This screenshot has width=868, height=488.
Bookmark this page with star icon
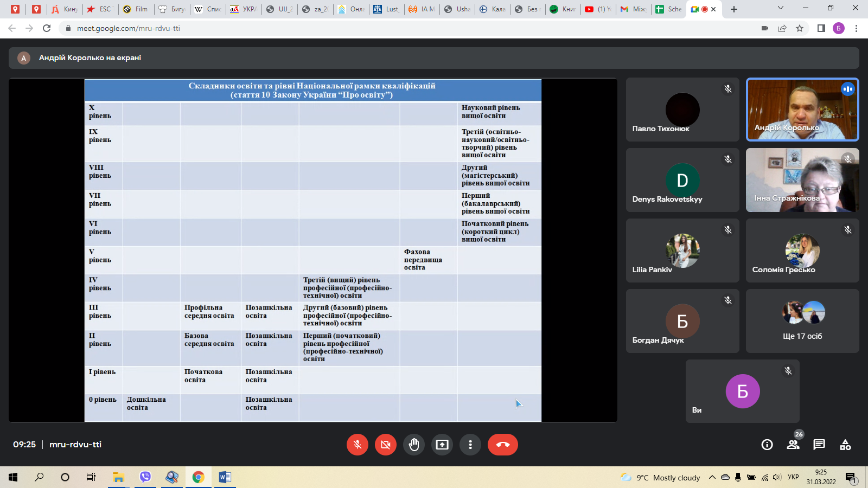click(800, 28)
